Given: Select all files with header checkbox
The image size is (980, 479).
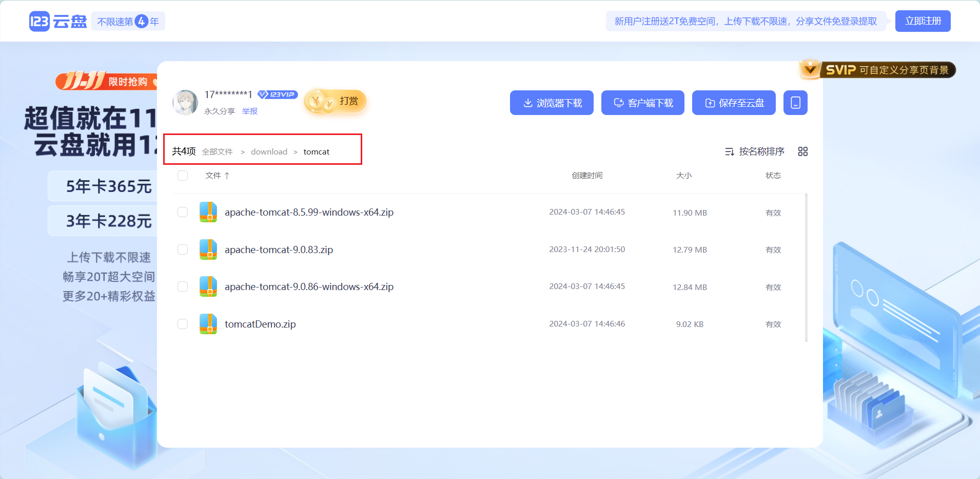Looking at the screenshot, I should point(183,176).
